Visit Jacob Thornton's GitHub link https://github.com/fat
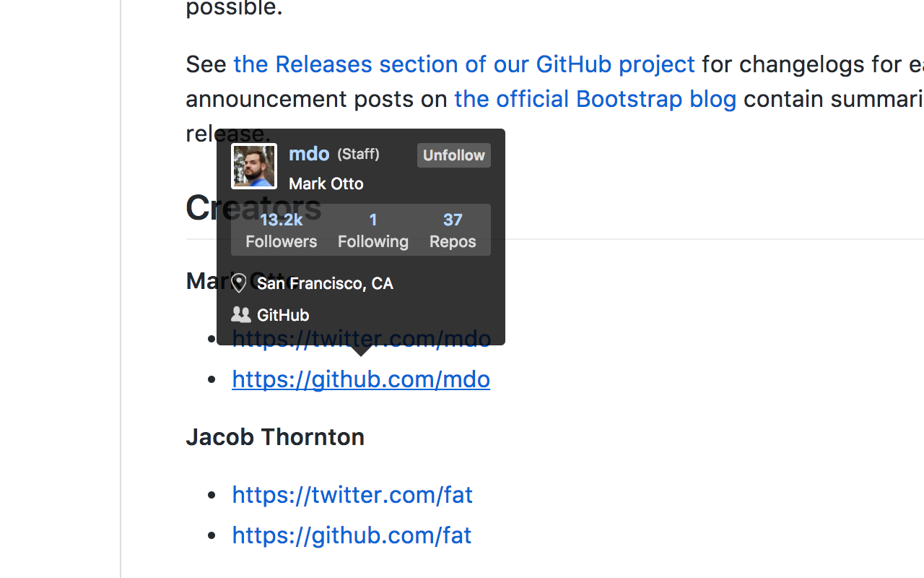924x578 pixels. pos(352,535)
